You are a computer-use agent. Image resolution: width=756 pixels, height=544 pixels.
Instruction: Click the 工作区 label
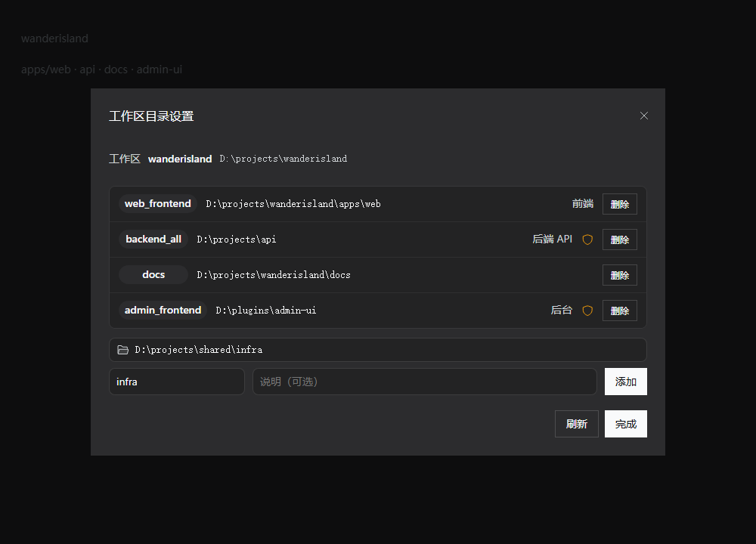[125, 159]
